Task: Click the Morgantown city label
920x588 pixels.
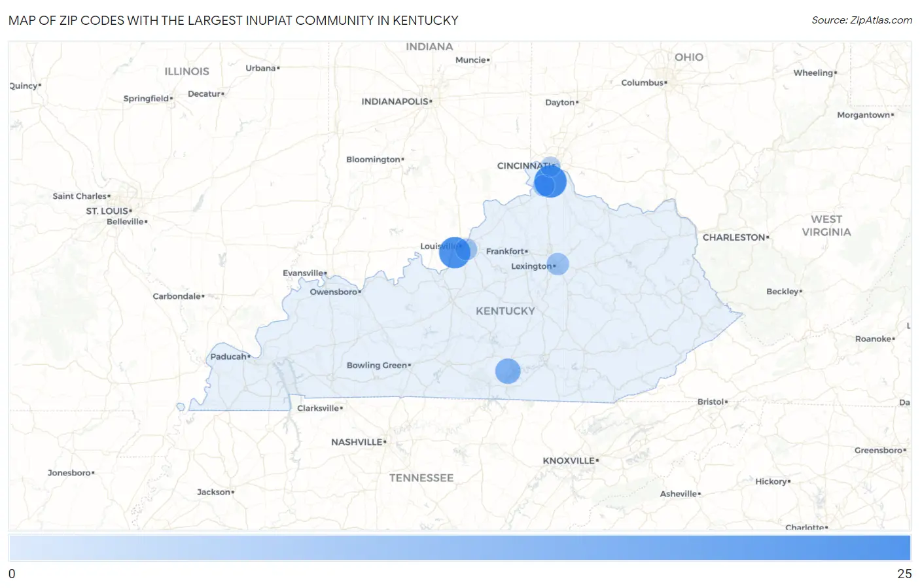Action: 864,114
